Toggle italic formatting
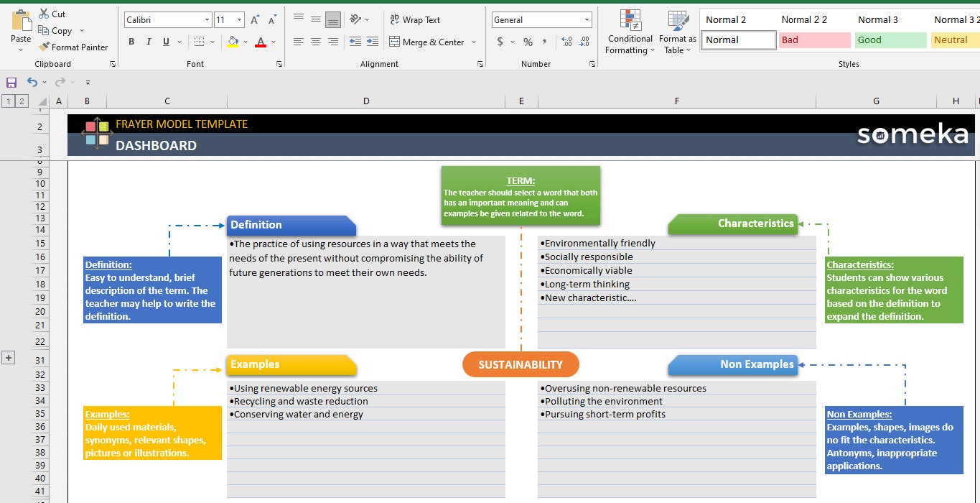Image resolution: width=980 pixels, height=503 pixels. point(149,42)
